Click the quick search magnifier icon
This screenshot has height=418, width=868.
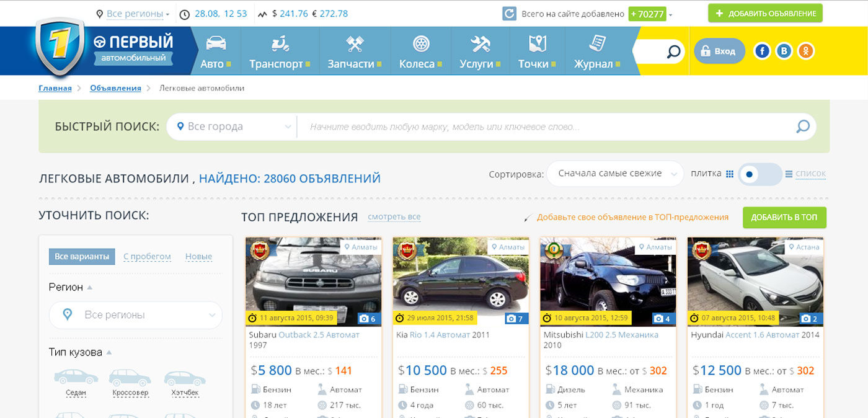(x=803, y=127)
